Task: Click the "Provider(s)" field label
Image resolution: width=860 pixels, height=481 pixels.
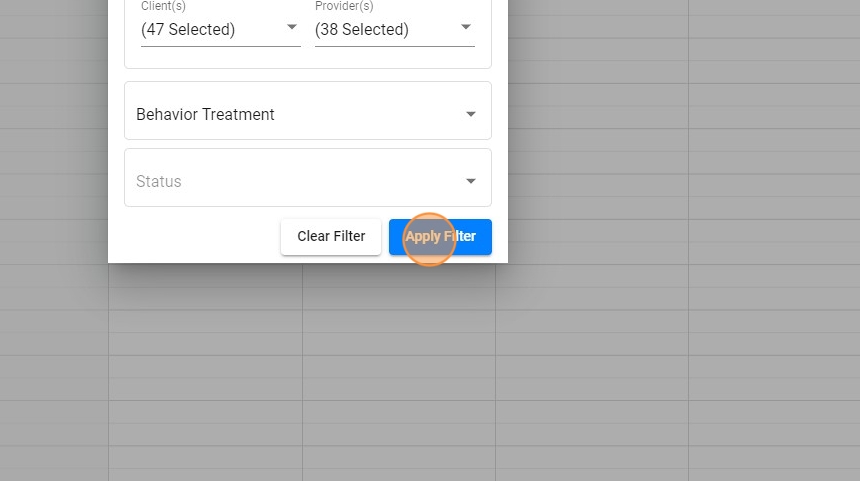Action: (x=344, y=6)
